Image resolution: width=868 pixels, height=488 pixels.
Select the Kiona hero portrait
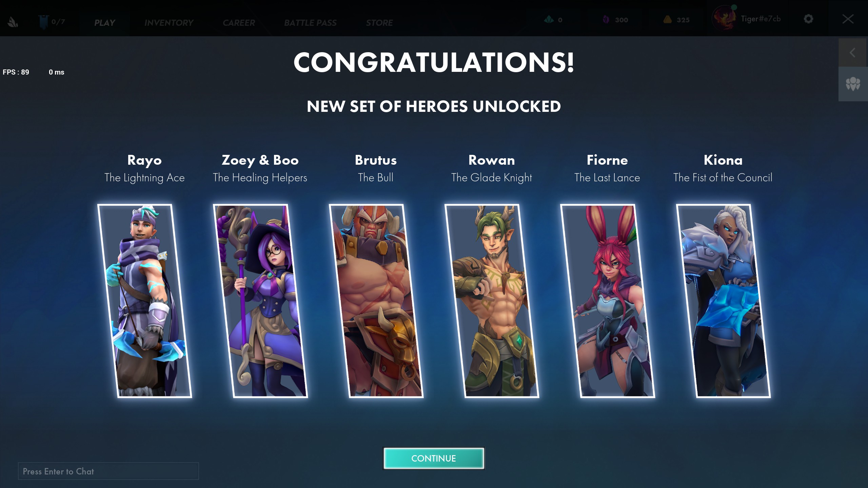click(x=723, y=301)
